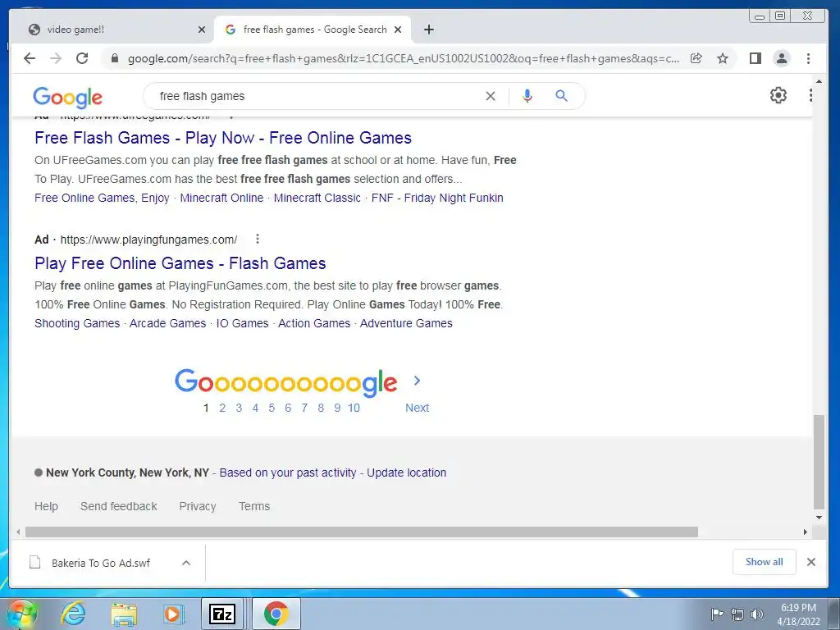Open 'Free Online Games, Enjoy' sitelink
Viewport: 840px width, 630px height.
(x=102, y=198)
